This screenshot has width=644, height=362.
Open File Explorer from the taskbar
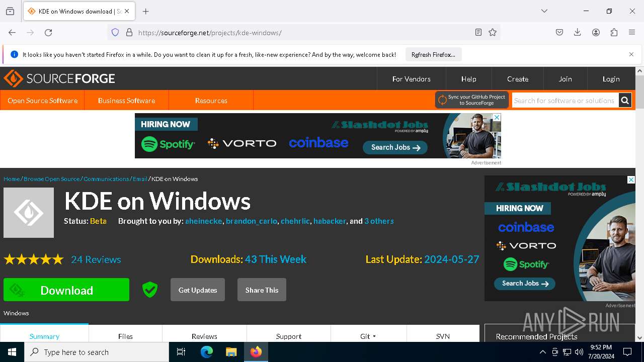(x=231, y=352)
